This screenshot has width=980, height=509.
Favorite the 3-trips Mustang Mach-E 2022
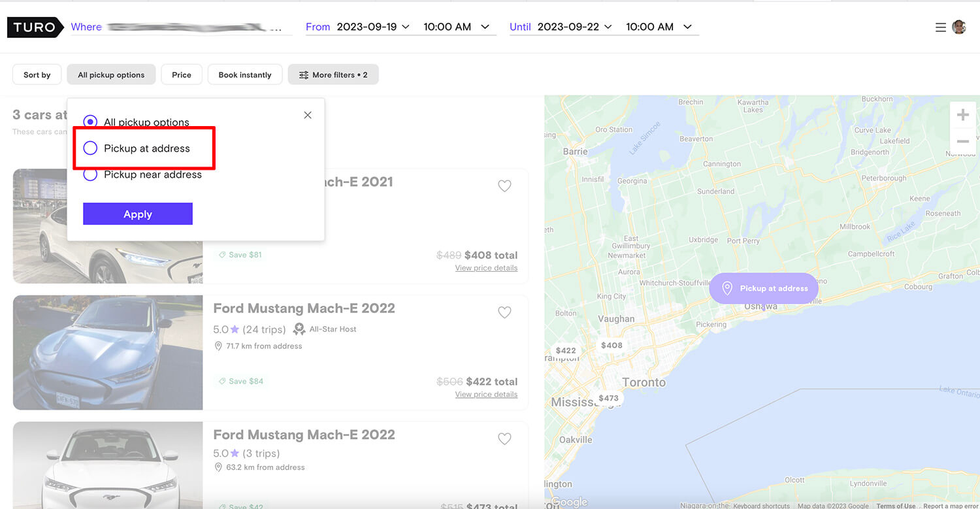[x=504, y=439]
